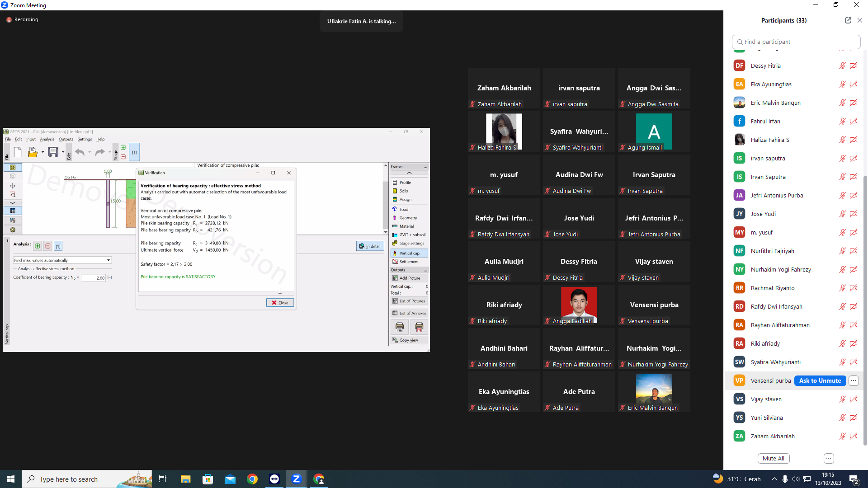
Task: Open 'Find max. values automatically' dropdown
Action: 62,260
